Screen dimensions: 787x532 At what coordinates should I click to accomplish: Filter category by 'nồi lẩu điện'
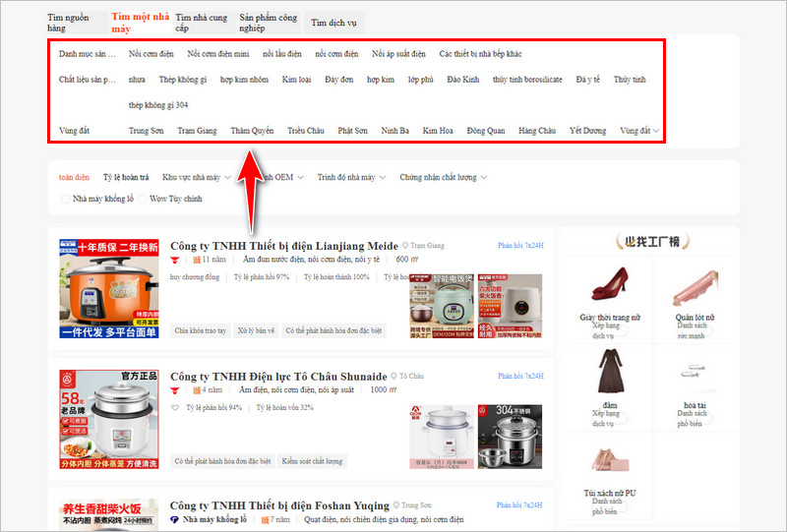click(x=282, y=54)
